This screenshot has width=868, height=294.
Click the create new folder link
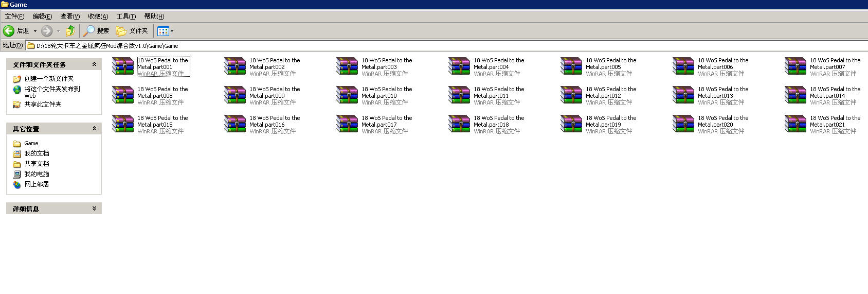(49, 79)
